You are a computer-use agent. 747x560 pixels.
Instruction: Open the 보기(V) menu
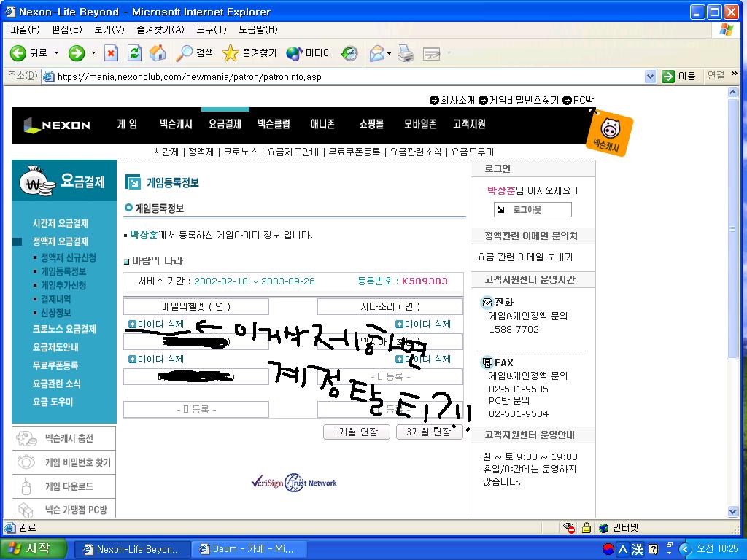[x=109, y=29]
